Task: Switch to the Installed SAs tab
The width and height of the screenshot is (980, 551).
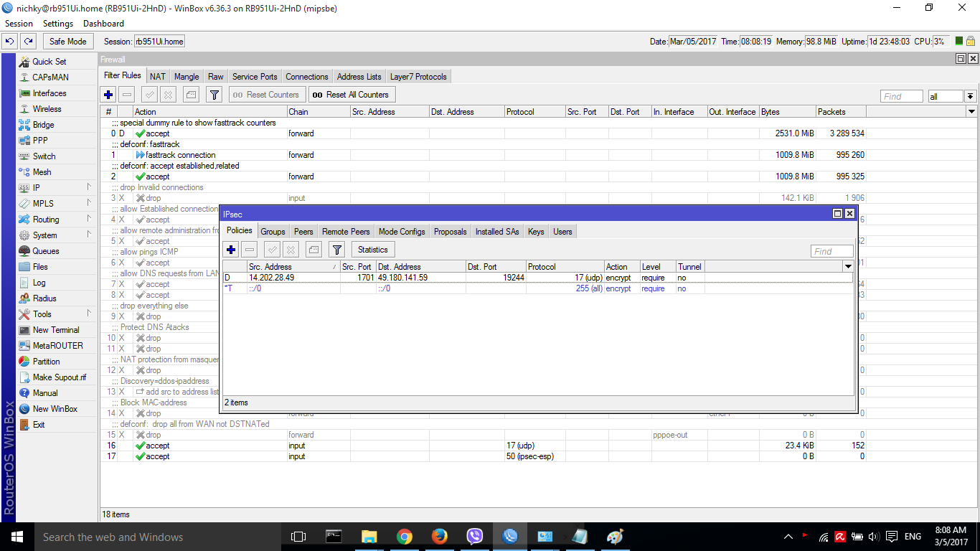Action: click(x=496, y=232)
